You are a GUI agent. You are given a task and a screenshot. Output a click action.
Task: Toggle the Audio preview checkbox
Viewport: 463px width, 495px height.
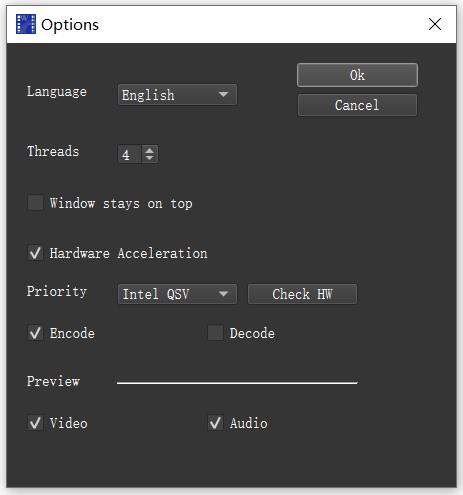pos(215,423)
